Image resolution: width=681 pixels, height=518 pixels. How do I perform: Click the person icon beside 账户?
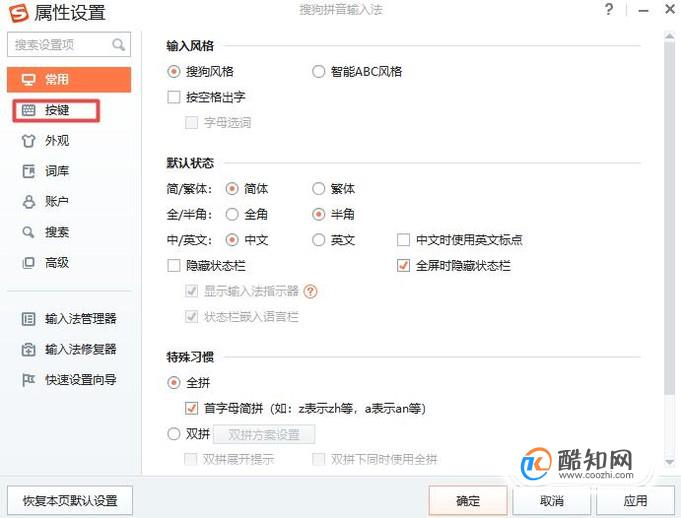point(28,201)
